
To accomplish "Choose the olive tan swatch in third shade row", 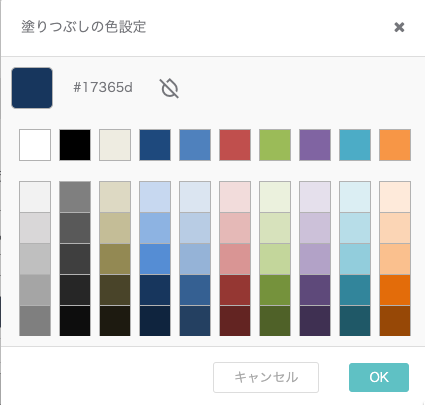I will pos(115,259).
